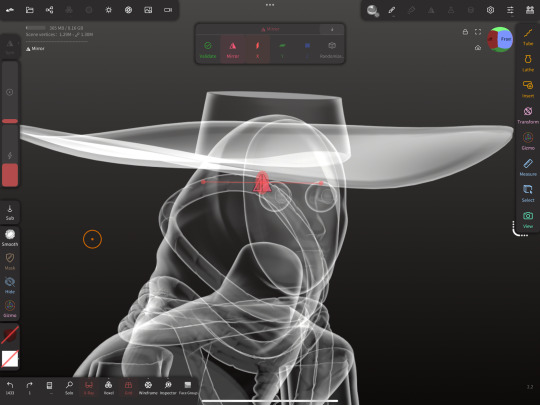Open the Nomad app menu logo icon
The image size is (540, 405).
(10, 10)
